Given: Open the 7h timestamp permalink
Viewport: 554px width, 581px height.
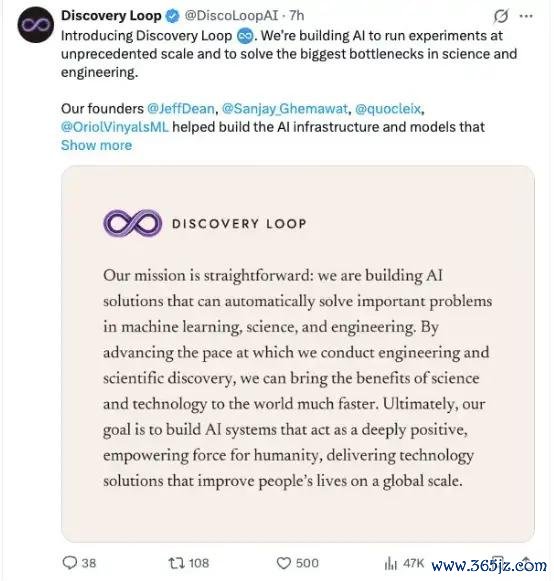Looking at the screenshot, I should (x=297, y=16).
